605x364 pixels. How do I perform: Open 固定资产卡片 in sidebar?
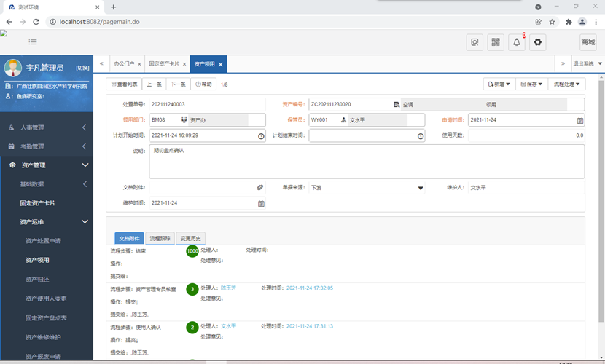pos(38,203)
